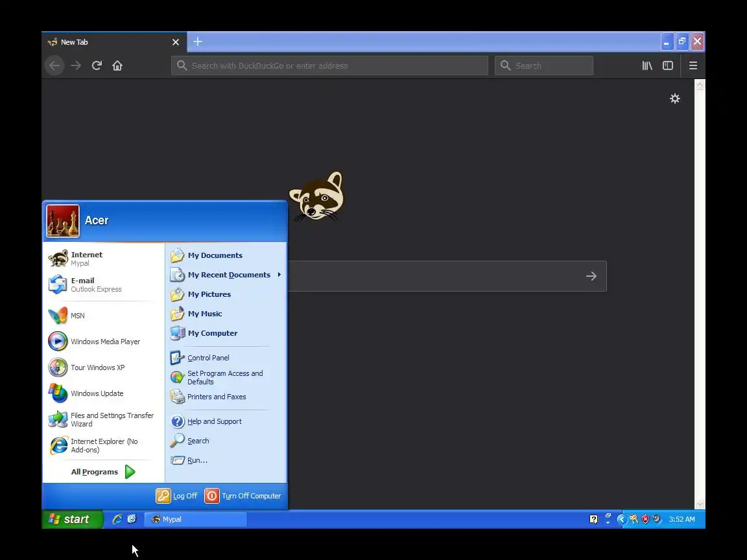Select Mypal taskbar button
747x560 pixels.
[196, 519]
